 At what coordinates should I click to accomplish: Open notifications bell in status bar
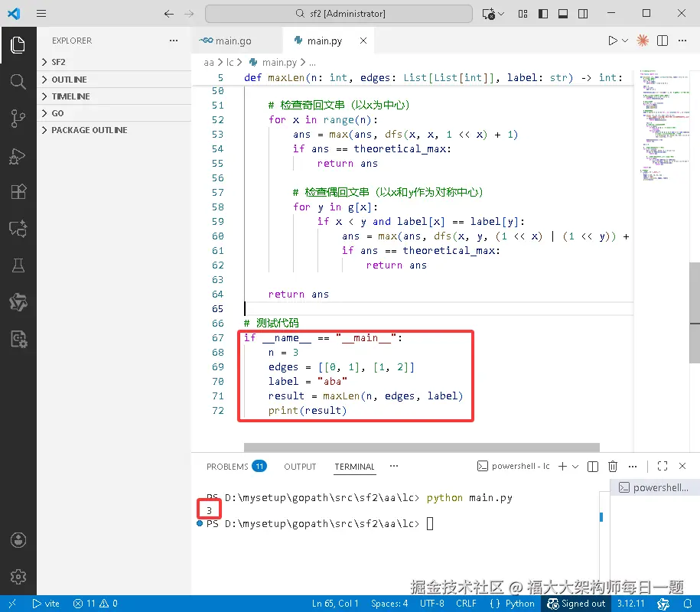(688, 604)
